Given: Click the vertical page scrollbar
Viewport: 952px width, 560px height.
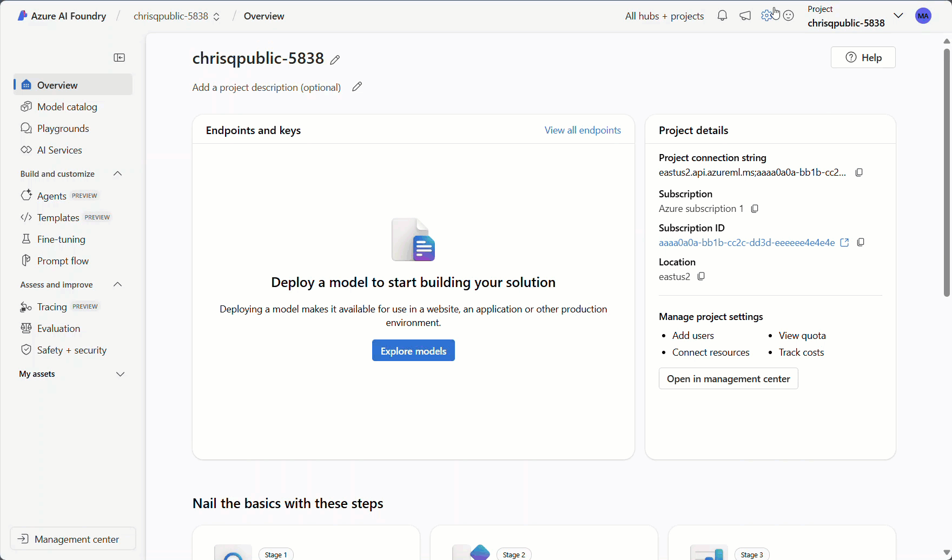Looking at the screenshot, I should pos(947,172).
